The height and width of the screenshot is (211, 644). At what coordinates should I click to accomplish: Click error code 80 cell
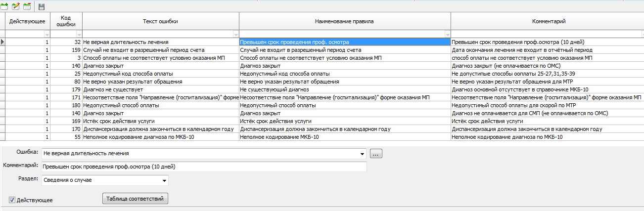66,82
